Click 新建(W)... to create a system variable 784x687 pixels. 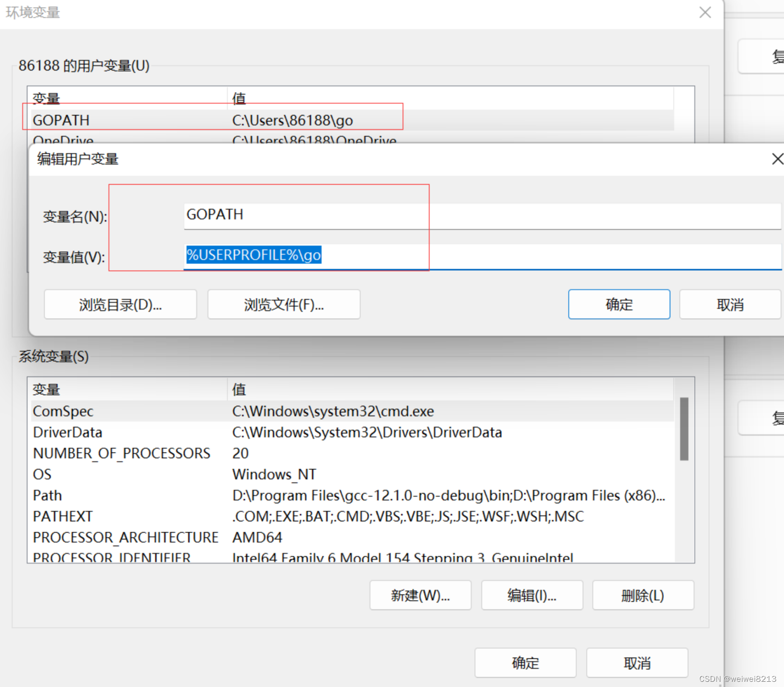[420, 595]
